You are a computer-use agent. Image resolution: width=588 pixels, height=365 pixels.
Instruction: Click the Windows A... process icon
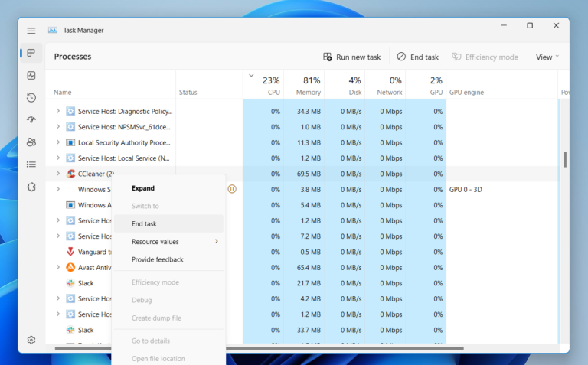click(x=70, y=205)
